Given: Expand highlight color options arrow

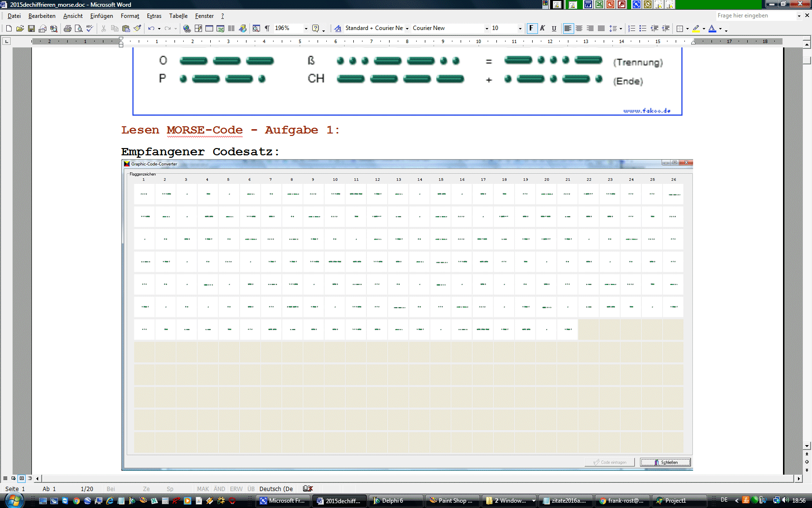Looking at the screenshot, I should pyautogui.click(x=704, y=29).
